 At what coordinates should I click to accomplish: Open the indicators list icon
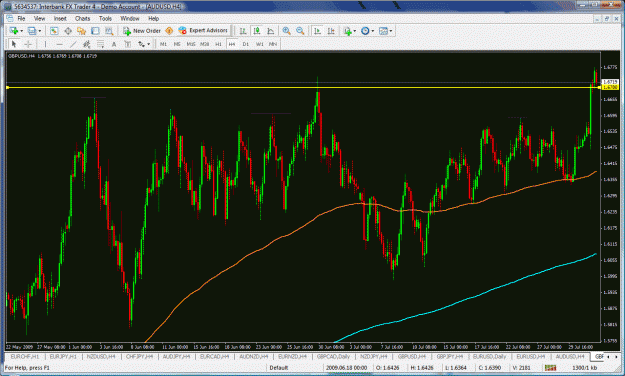(x=348, y=31)
